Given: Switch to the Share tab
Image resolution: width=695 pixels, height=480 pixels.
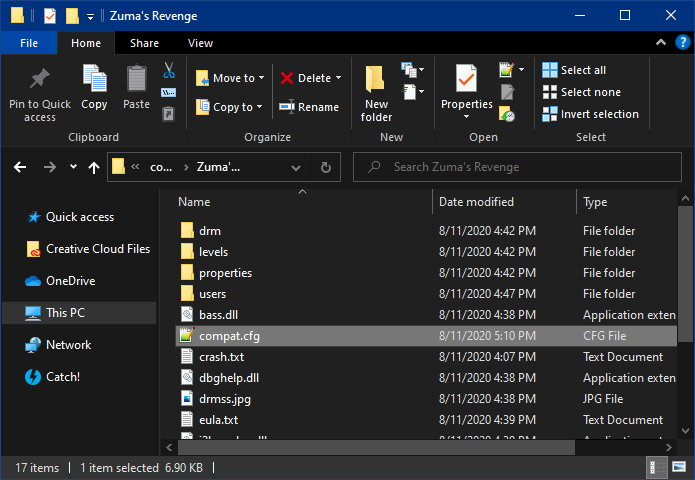Looking at the screenshot, I should pos(144,43).
